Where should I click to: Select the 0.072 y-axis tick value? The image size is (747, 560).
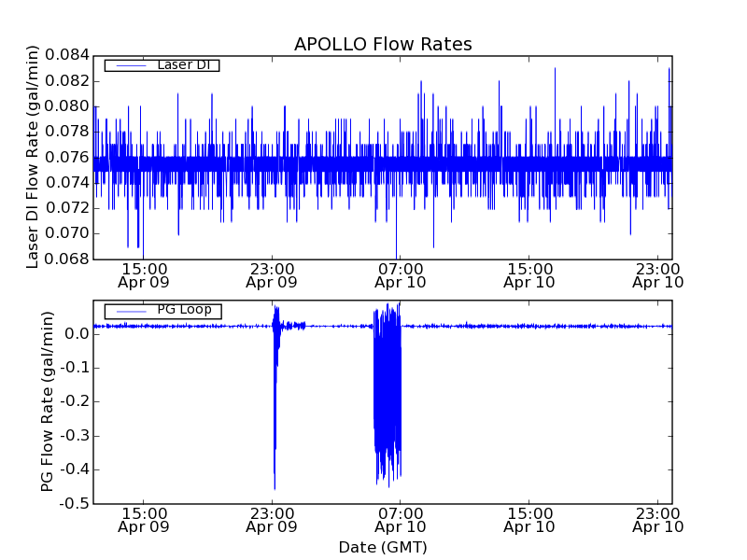(x=67, y=208)
